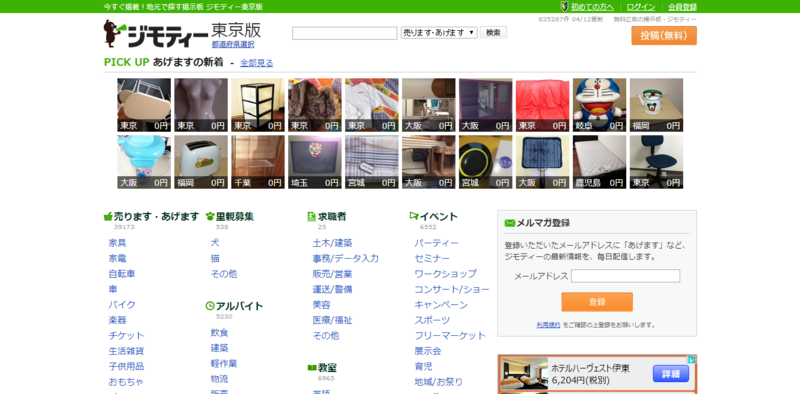Open the 生活雑貨 category
This screenshot has width=800, height=394.
click(126, 351)
